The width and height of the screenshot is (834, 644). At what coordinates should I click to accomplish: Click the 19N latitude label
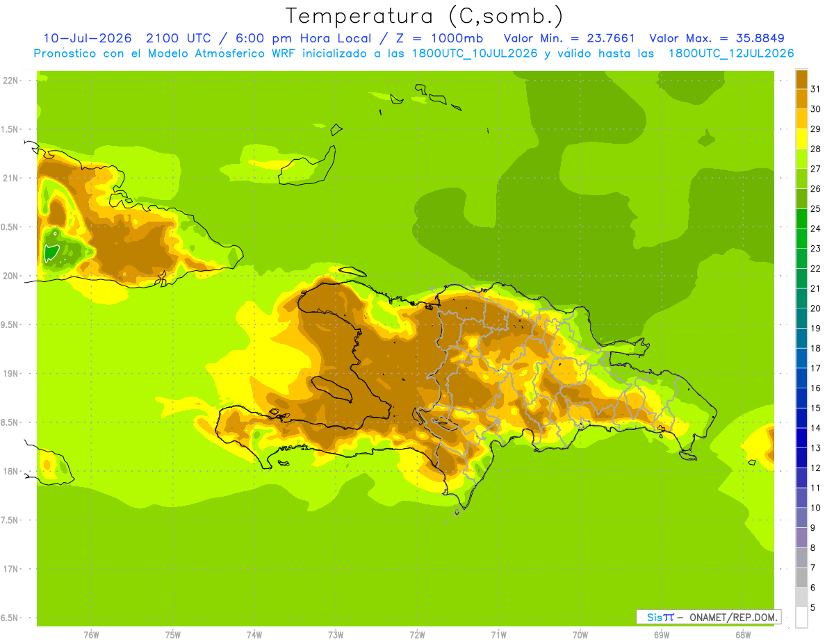point(11,374)
